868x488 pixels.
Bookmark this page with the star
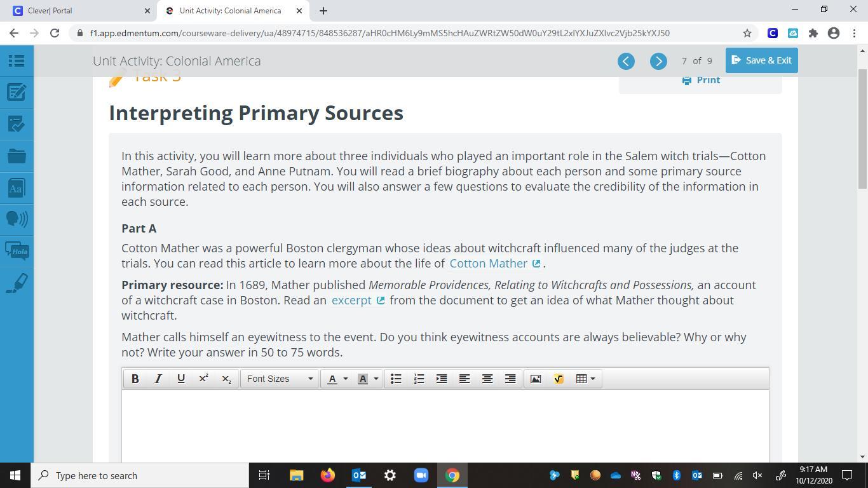click(x=747, y=33)
